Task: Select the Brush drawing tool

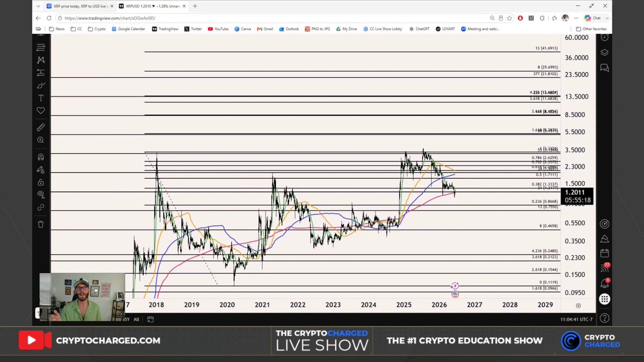Action: [41, 85]
